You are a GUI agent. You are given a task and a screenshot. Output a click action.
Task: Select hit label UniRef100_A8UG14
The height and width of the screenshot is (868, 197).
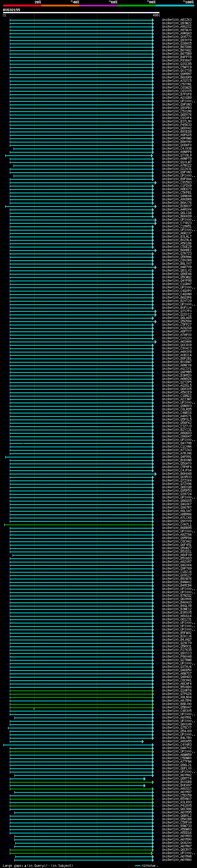(177, 616)
